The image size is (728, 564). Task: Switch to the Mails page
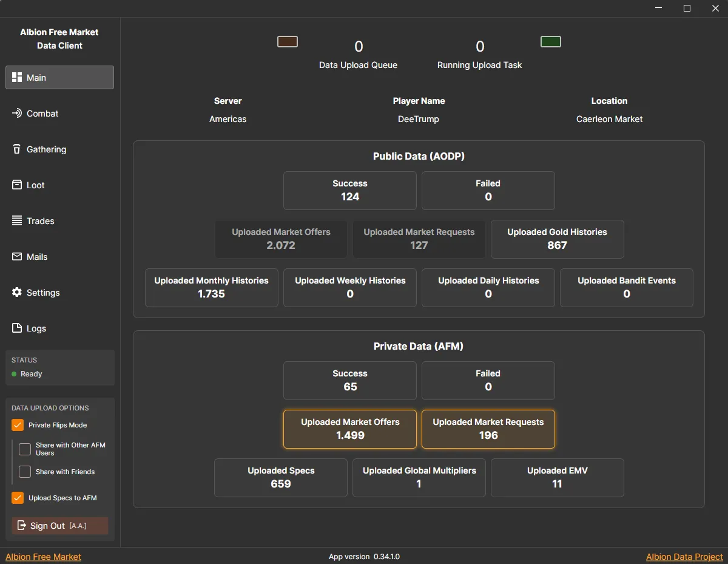pyautogui.click(x=59, y=257)
